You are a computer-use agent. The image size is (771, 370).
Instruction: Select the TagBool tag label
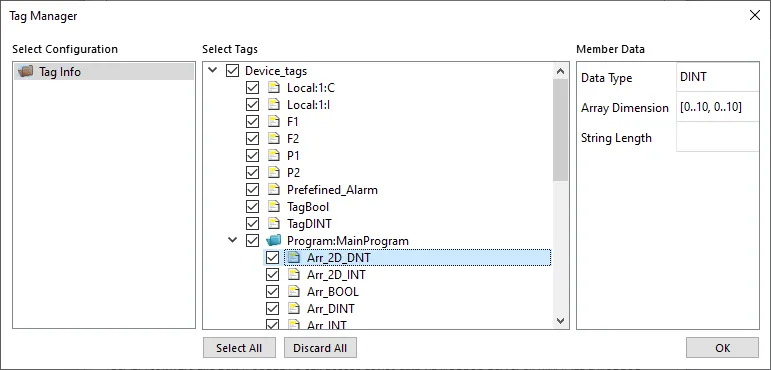click(x=308, y=207)
